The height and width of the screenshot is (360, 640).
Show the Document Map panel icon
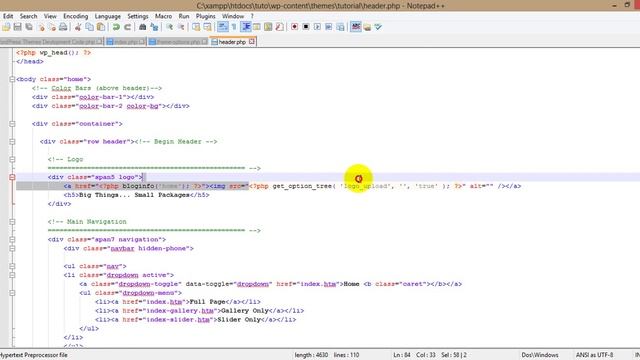coord(268,27)
